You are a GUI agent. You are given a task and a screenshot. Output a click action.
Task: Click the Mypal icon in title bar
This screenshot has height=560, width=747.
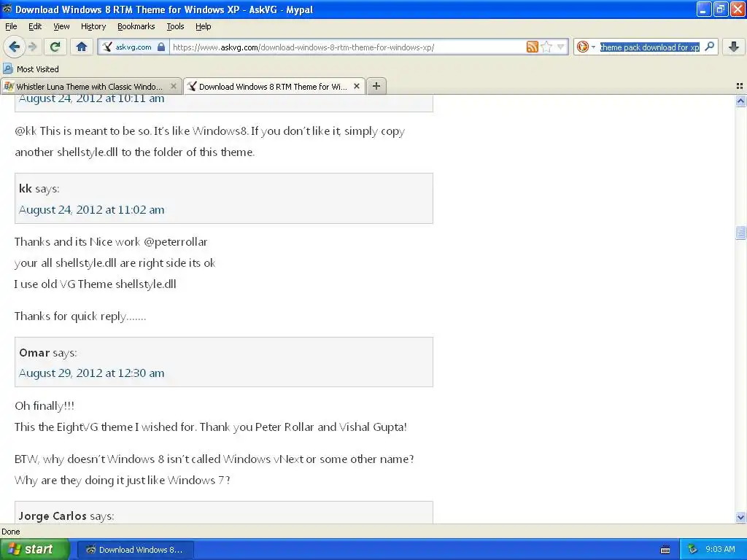[x=7, y=9]
